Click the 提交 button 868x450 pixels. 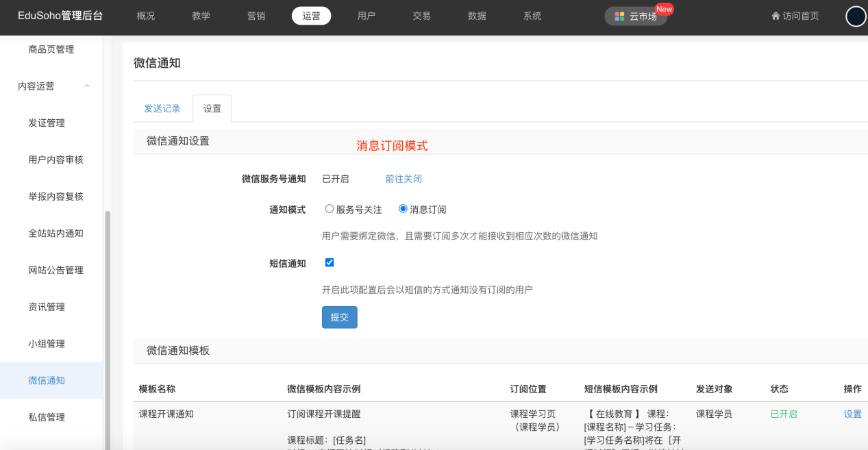(x=340, y=317)
